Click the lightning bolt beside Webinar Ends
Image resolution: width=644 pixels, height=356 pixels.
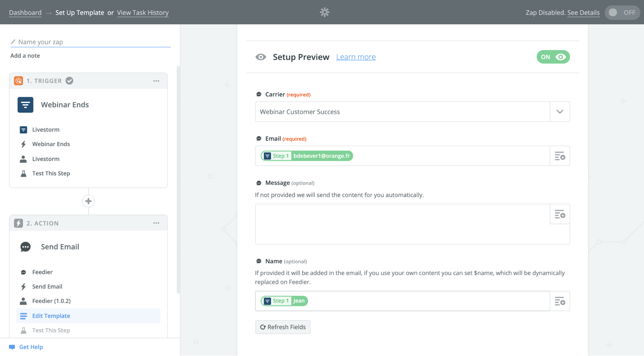tap(23, 144)
